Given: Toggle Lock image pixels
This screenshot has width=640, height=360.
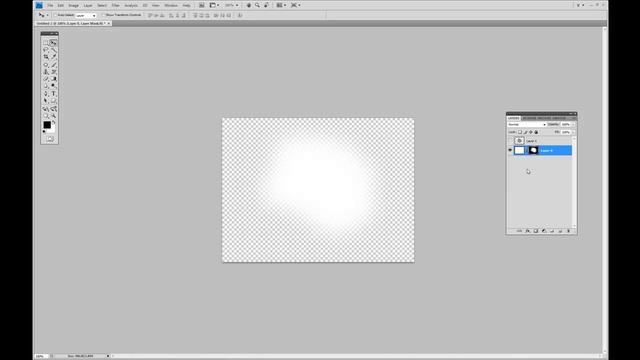Looking at the screenshot, I should [525, 132].
